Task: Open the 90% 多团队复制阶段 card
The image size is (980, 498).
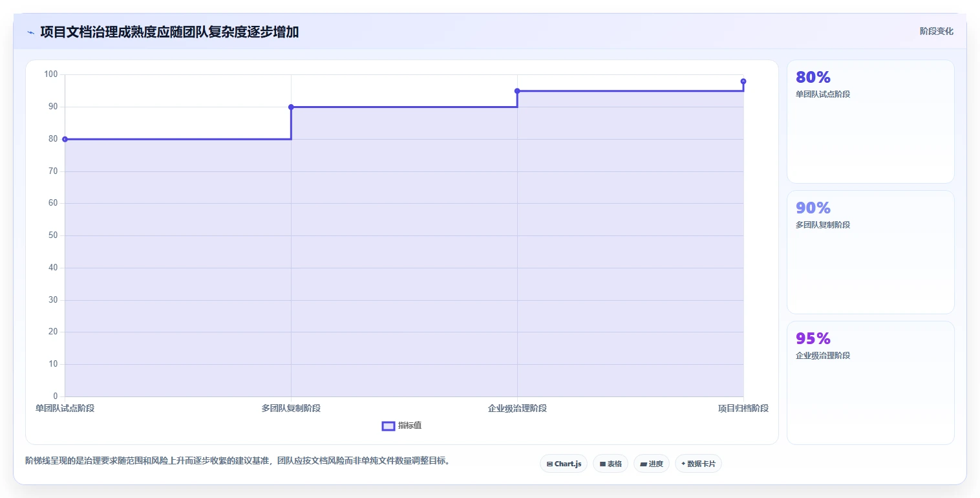Action: coord(870,252)
